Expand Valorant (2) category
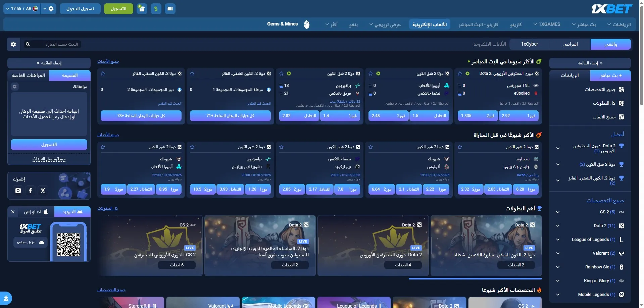This screenshot has width=644, height=308. point(557,253)
